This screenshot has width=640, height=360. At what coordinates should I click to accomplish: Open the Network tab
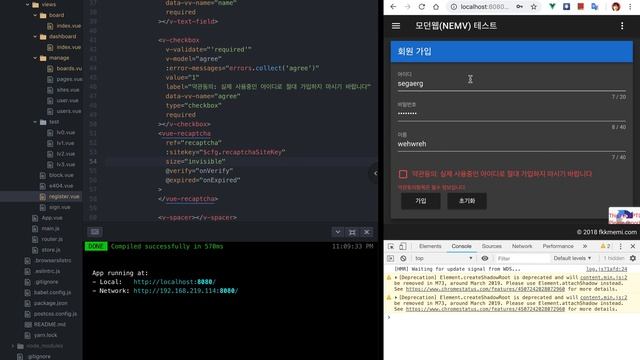(x=522, y=246)
